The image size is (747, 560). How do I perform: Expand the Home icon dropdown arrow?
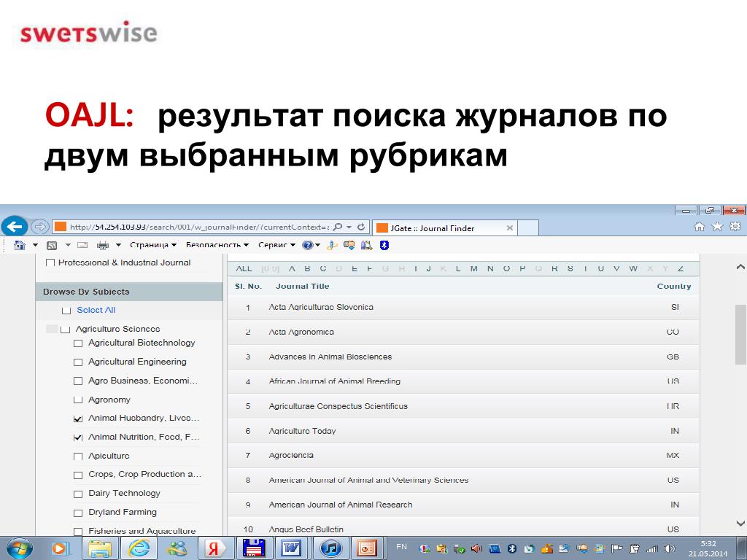[x=35, y=245]
